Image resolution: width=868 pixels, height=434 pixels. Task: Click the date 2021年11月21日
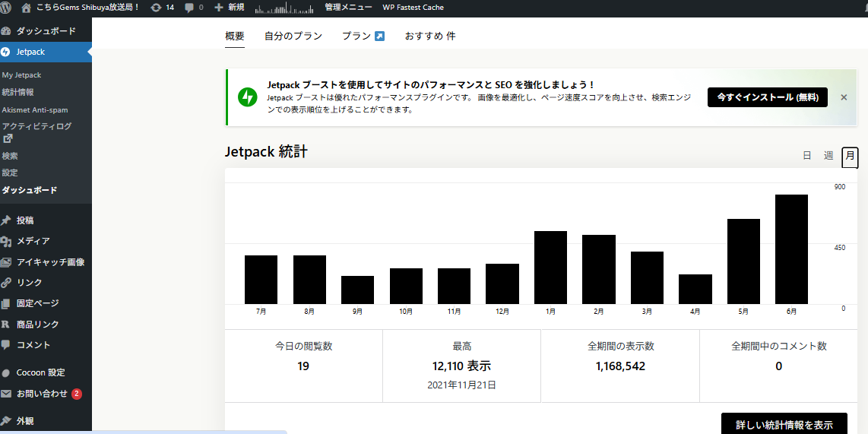coord(461,385)
